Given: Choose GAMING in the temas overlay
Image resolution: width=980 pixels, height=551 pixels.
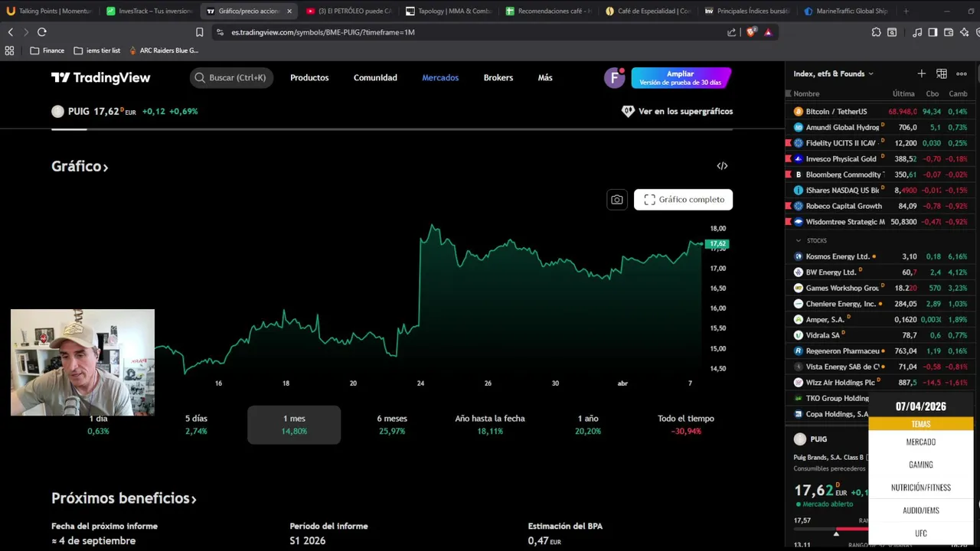Looking at the screenshot, I should (921, 465).
